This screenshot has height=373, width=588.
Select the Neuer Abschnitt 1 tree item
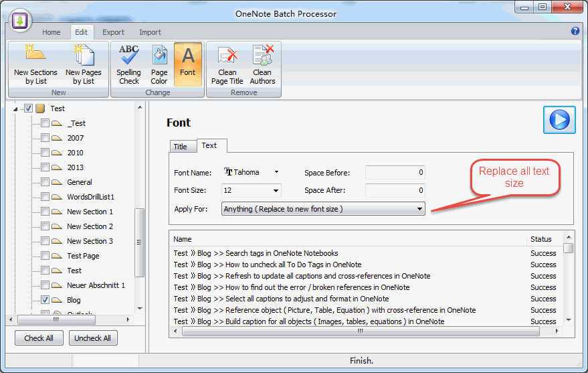pos(96,285)
